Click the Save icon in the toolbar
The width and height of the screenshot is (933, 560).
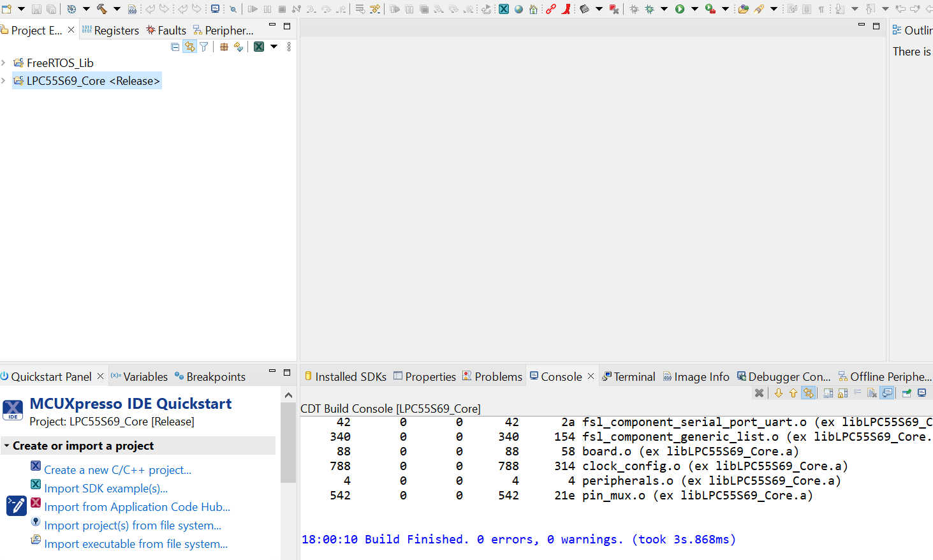(x=36, y=9)
